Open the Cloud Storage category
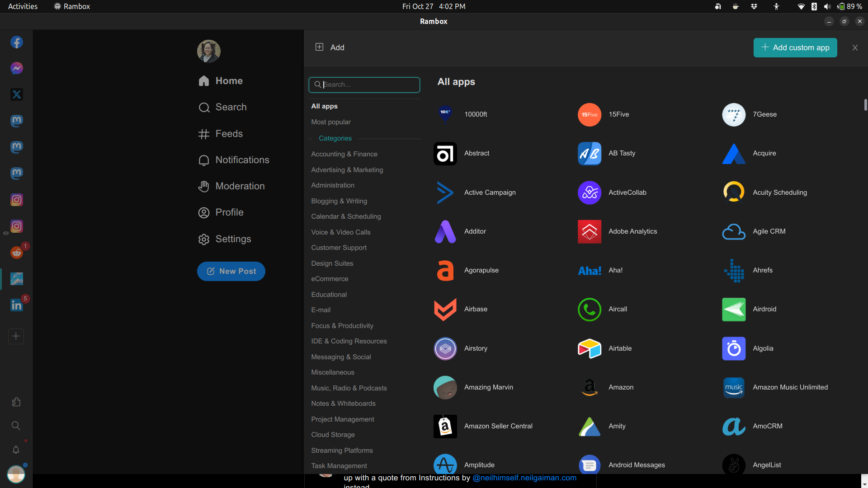The height and width of the screenshot is (488, 868). (333, 435)
